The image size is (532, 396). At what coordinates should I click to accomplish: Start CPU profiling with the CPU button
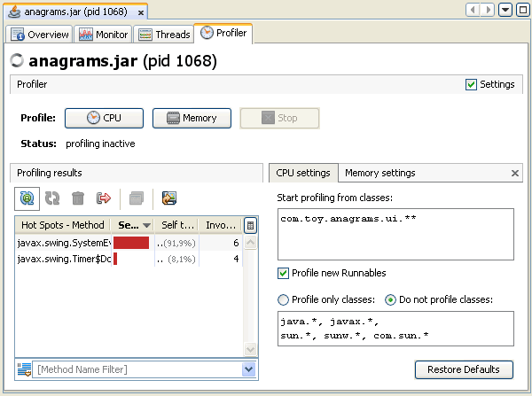click(104, 118)
